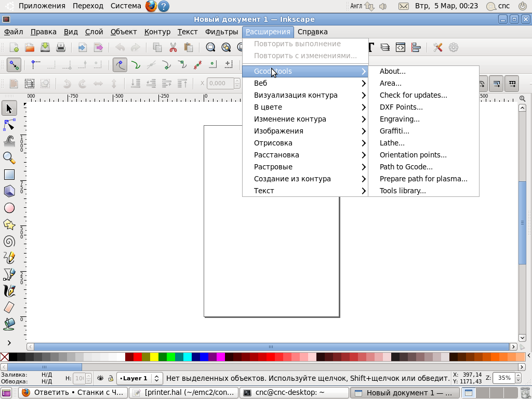This screenshot has width=532, height=399.
Task: Switch to printer.hal editor taskbar button
Action: point(183,393)
